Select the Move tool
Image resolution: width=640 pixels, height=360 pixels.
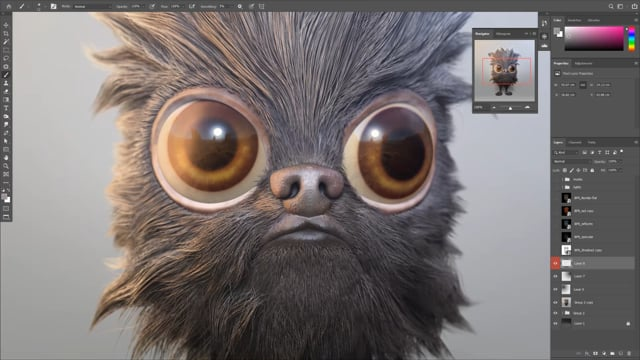6,25
